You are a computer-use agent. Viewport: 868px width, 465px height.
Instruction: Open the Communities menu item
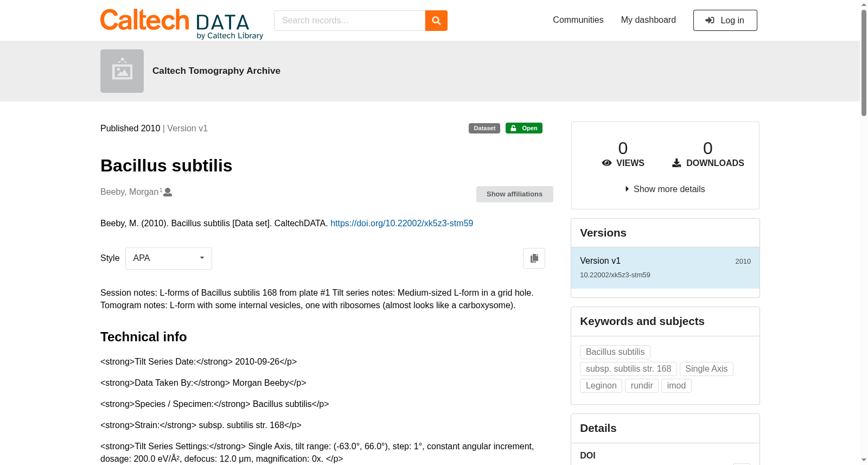[x=578, y=20]
